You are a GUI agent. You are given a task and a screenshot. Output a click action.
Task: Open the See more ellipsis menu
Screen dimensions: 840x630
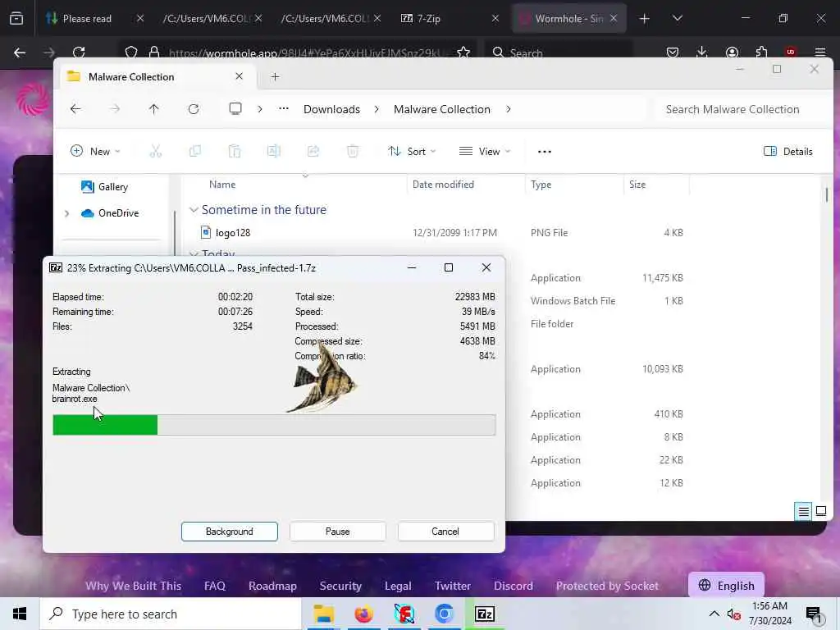(x=545, y=152)
